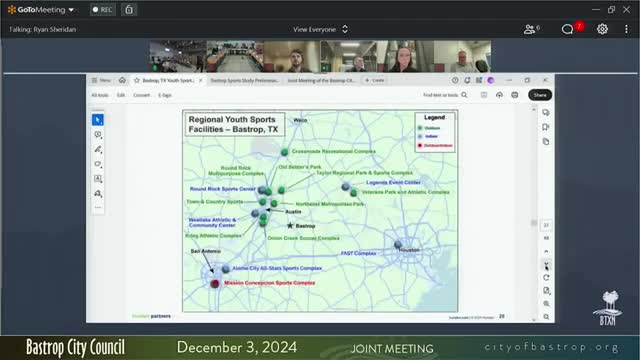Select the stamp/sign tool
640x360 pixels.
98,193
